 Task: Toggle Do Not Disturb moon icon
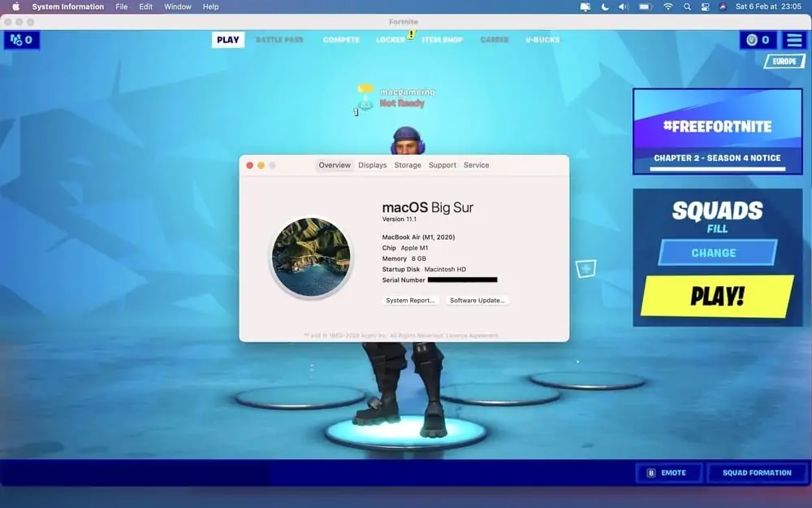pyautogui.click(x=605, y=7)
